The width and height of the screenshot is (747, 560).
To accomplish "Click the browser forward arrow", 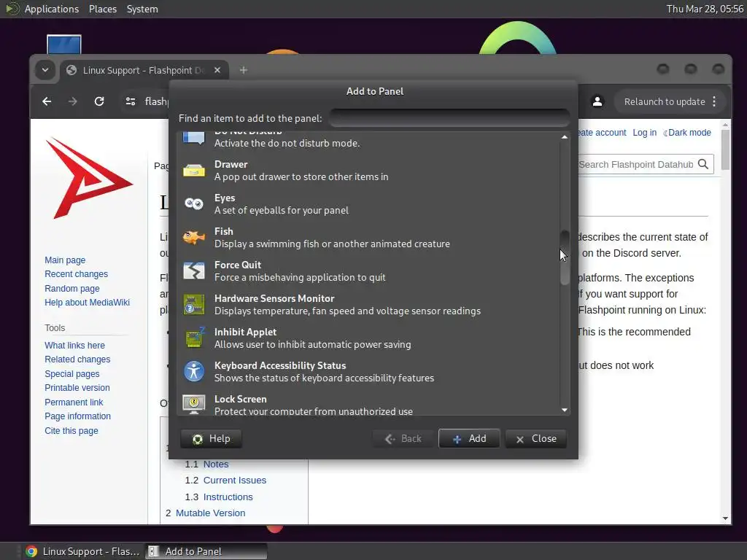I will 72,101.
